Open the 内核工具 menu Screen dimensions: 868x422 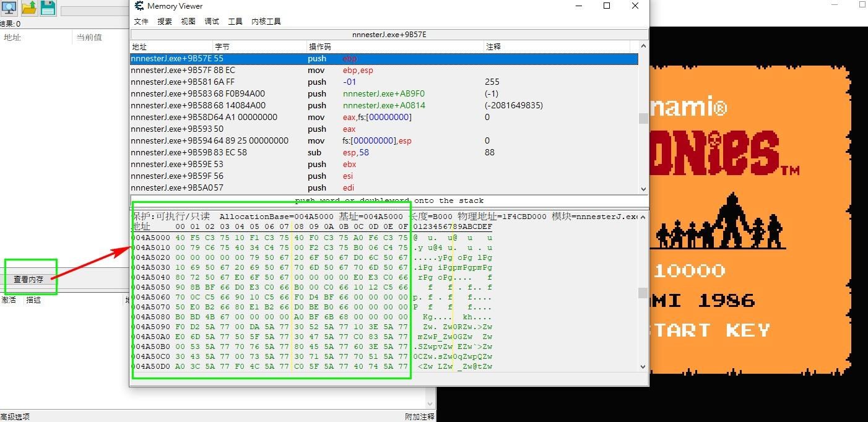click(x=266, y=20)
